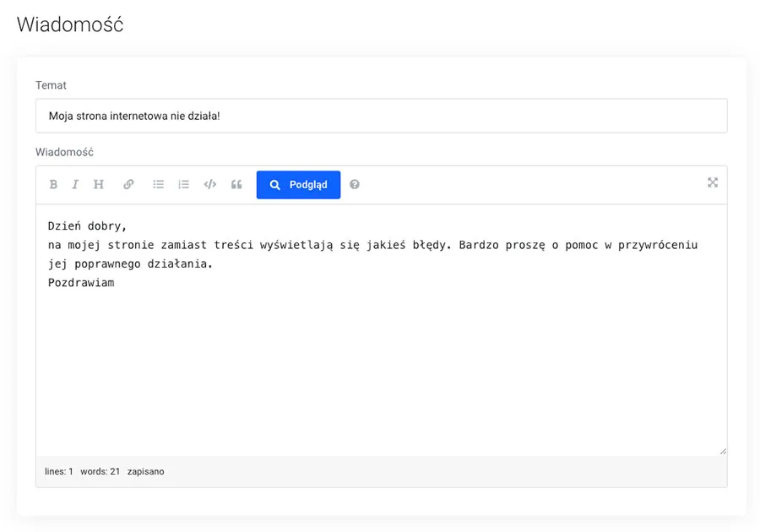
Task: Insert a blockquote with the quote icon
Action: [x=236, y=185]
